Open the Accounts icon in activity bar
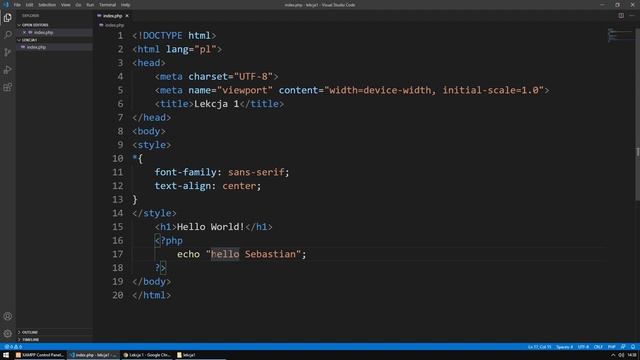This screenshot has height=360, width=640. pyautogui.click(x=7, y=316)
